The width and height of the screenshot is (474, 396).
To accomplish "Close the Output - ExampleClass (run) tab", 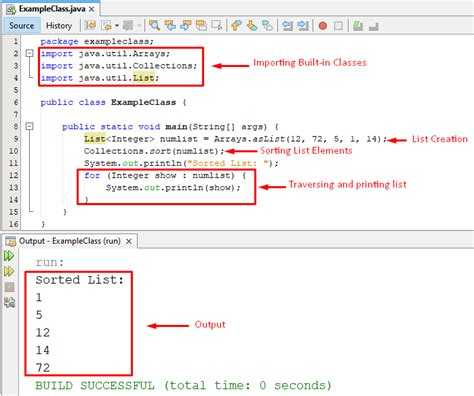I will pos(129,241).
